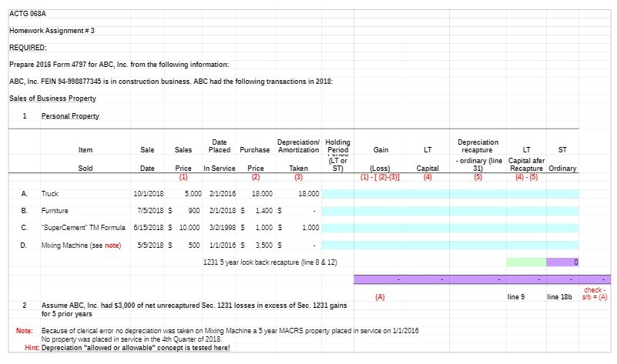Click the '"SuperCement" TM Formula' cell
This screenshot has width=617, height=364.
tap(83, 228)
